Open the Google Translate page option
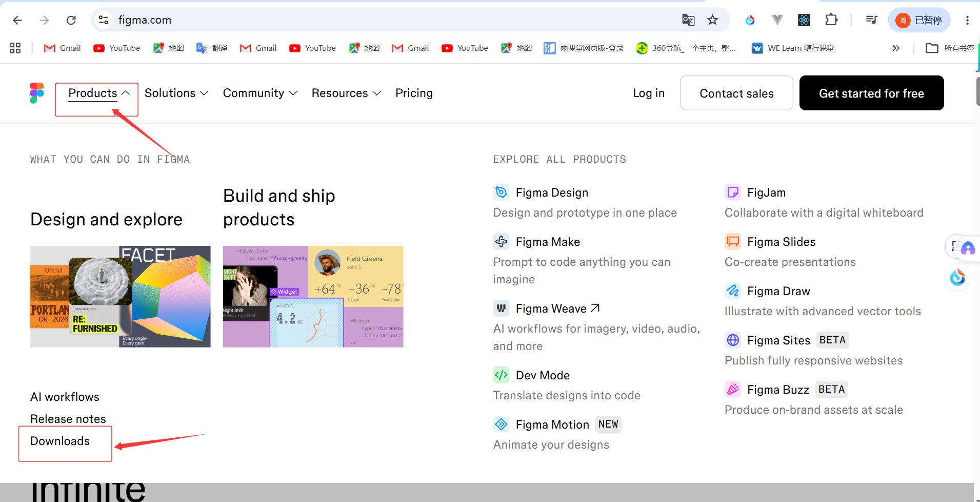The width and height of the screenshot is (980, 502). point(688,20)
